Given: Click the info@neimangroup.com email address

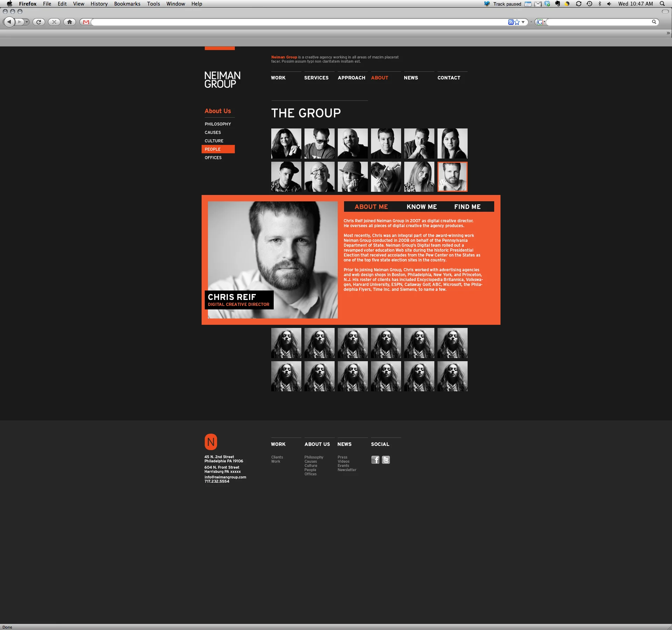Looking at the screenshot, I should 225,477.
